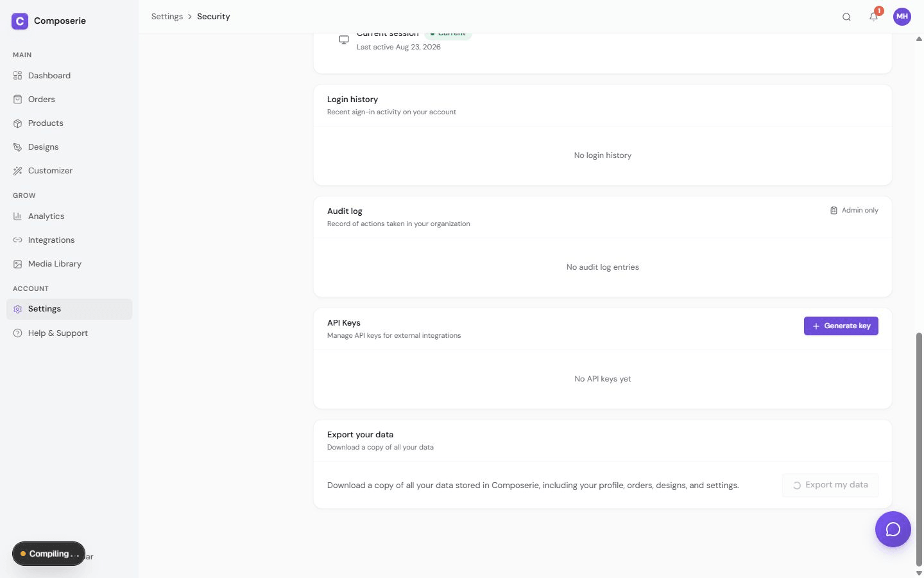
Task: Open the Dashboard page icon
Action: pos(17,76)
